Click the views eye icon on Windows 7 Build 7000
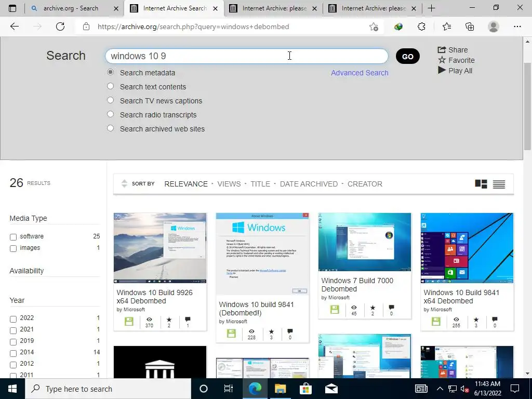This screenshot has width=532, height=399. (x=354, y=307)
